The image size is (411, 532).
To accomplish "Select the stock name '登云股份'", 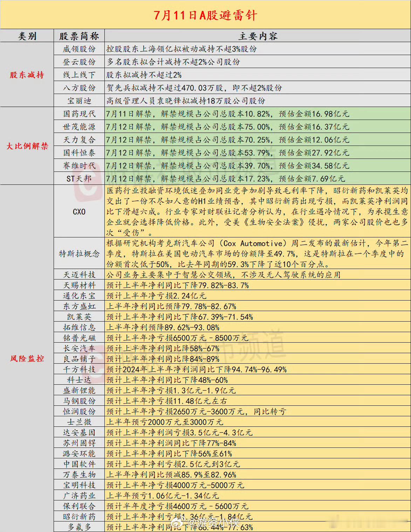I will 79,62.
